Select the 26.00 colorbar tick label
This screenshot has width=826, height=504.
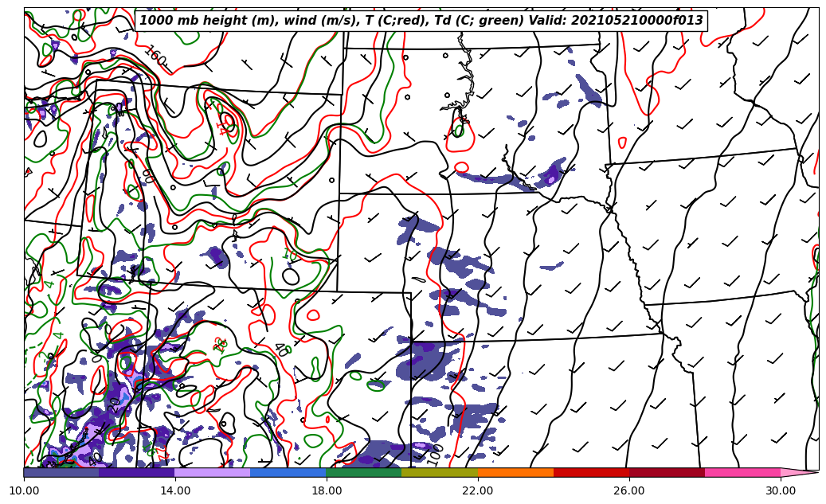pos(629,490)
